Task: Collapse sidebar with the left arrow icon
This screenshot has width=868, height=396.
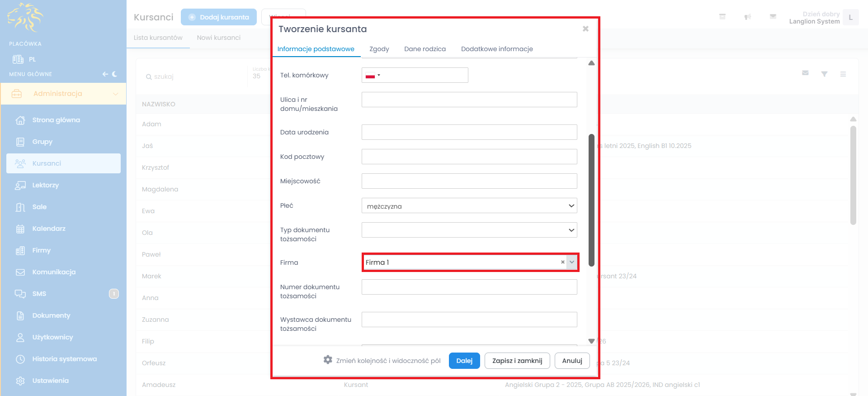Action: click(105, 74)
